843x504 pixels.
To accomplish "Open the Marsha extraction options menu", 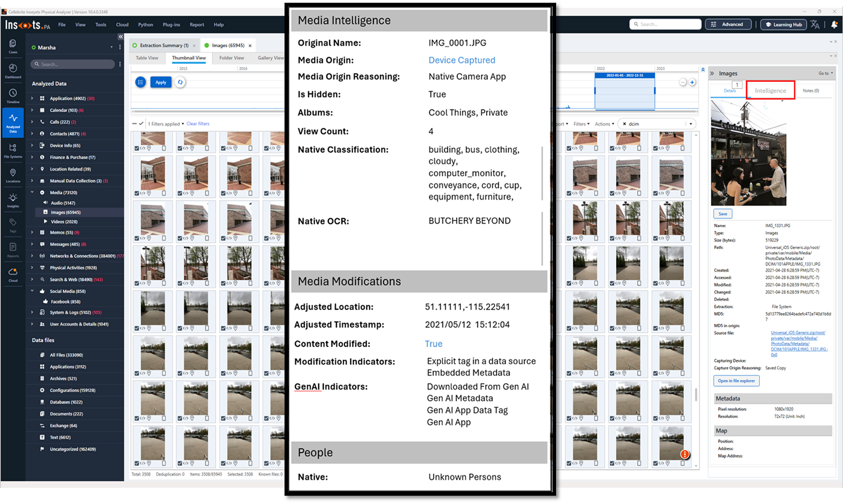I will tap(120, 47).
